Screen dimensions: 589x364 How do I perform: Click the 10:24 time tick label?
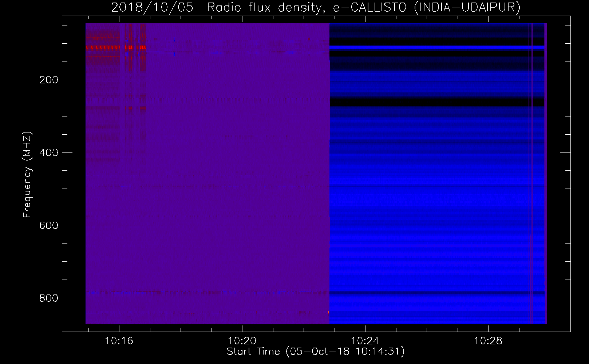pyautogui.click(x=365, y=341)
